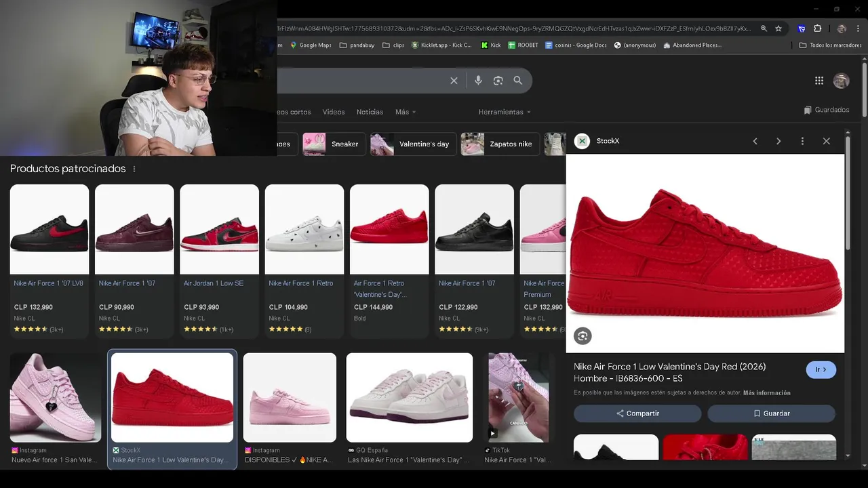The width and height of the screenshot is (868, 488).
Task: Click the browser address bar URL
Action: pos(515,28)
